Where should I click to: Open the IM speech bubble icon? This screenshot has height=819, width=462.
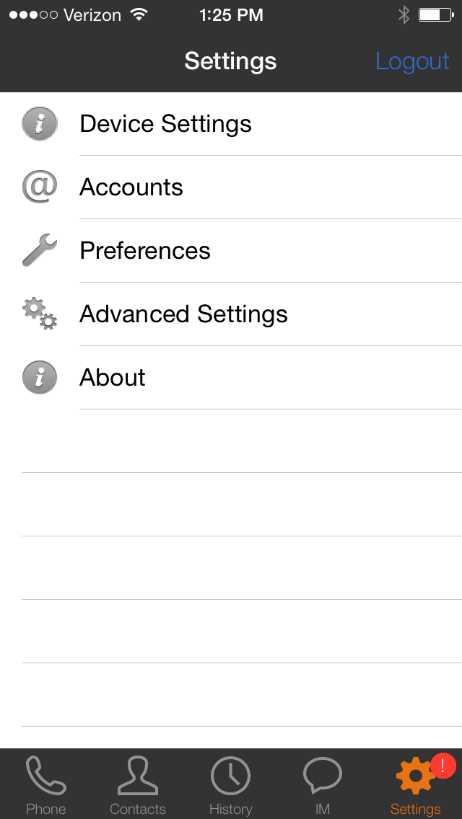323,776
